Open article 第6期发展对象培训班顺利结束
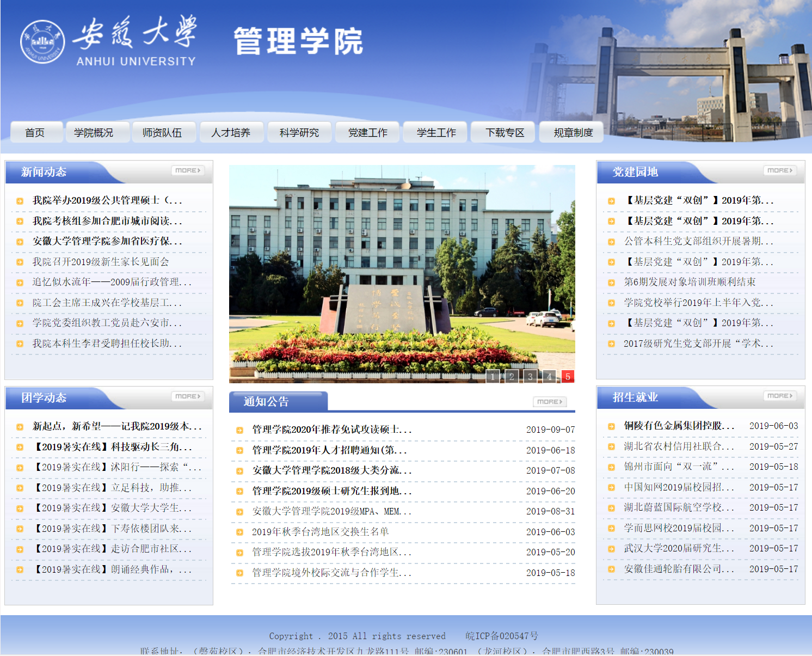Screen dimensions: 812x656 pos(690,282)
